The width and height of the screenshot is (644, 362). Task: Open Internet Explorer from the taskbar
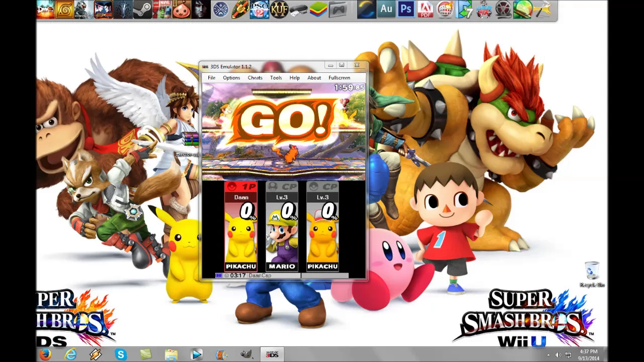[70, 354]
